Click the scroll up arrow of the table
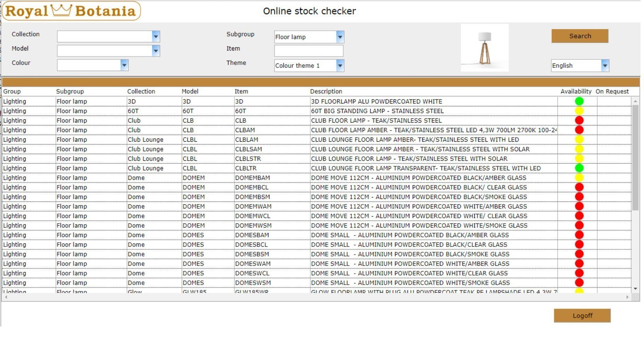 point(635,101)
